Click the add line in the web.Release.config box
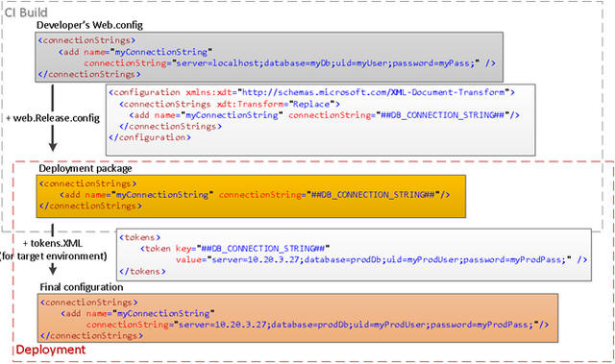The width and height of the screenshot is (615, 364). tap(325, 115)
